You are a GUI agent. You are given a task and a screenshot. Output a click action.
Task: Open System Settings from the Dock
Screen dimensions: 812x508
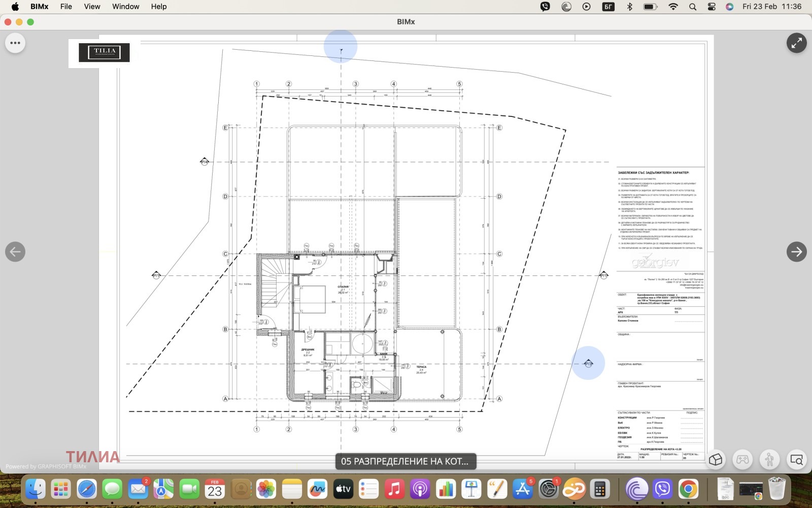pyautogui.click(x=549, y=489)
